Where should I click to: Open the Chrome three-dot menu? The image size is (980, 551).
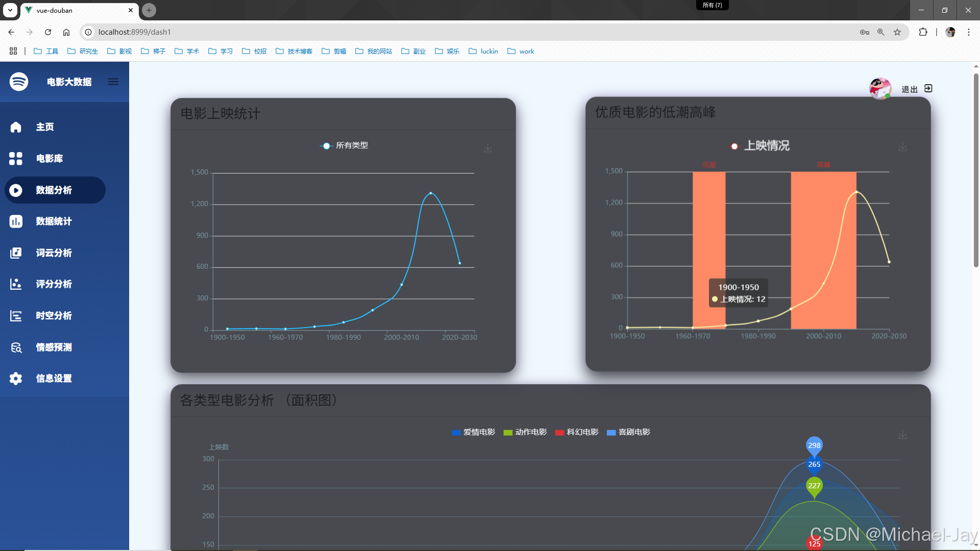coord(968,32)
